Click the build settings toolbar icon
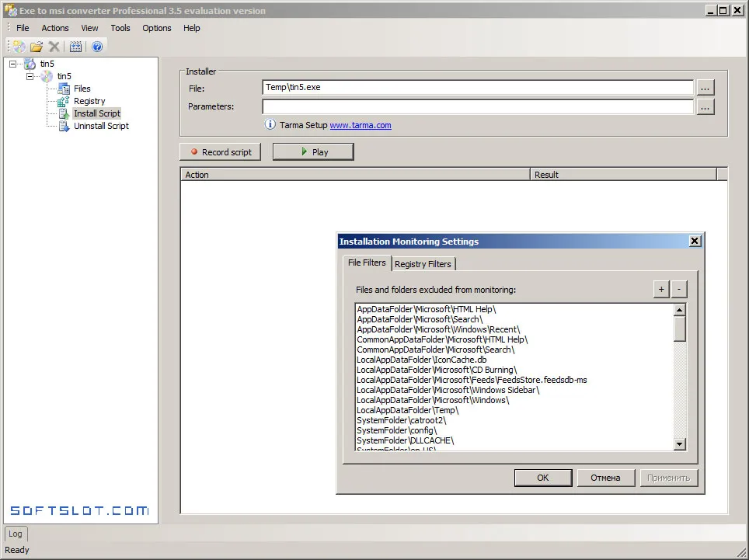This screenshot has height=560, width=749. (x=75, y=47)
